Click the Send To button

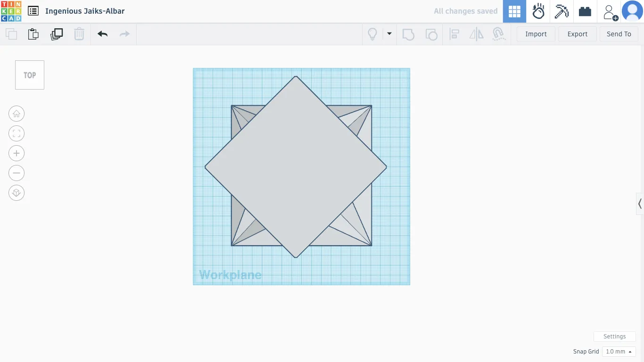point(619,34)
